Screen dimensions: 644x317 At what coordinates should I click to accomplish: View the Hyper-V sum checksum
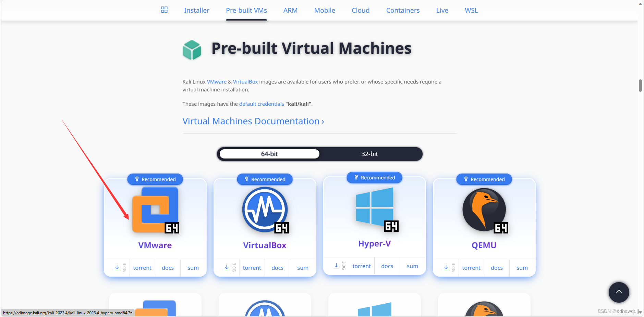coord(413,266)
